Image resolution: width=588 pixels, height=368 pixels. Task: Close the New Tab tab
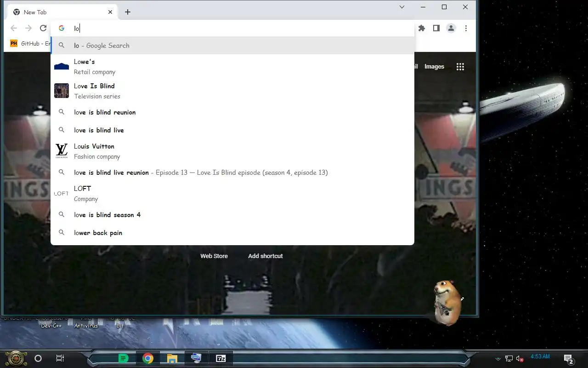pyautogui.click(x=110, y=12)
